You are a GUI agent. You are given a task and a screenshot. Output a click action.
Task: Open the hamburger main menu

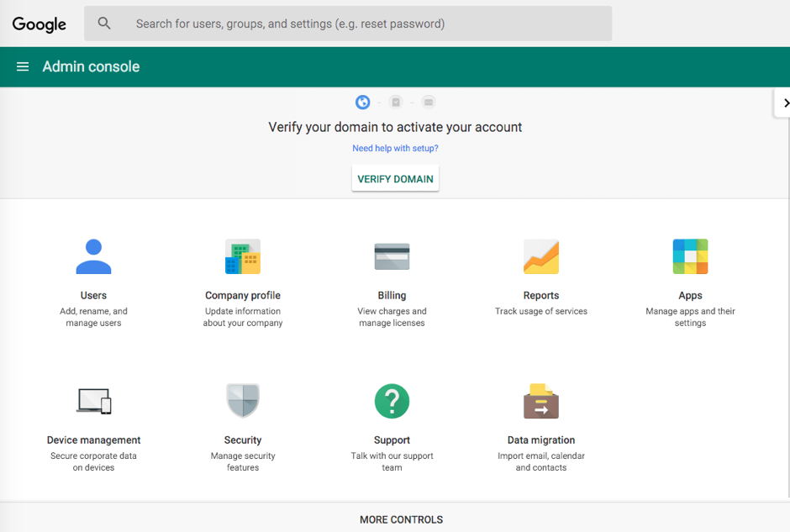(23, 66)
